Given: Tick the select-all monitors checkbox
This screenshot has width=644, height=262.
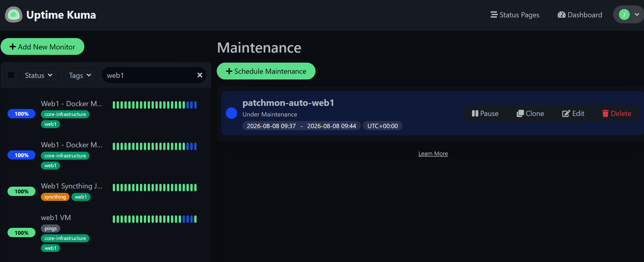Looking at the screenshot, I should pos(11,75).
